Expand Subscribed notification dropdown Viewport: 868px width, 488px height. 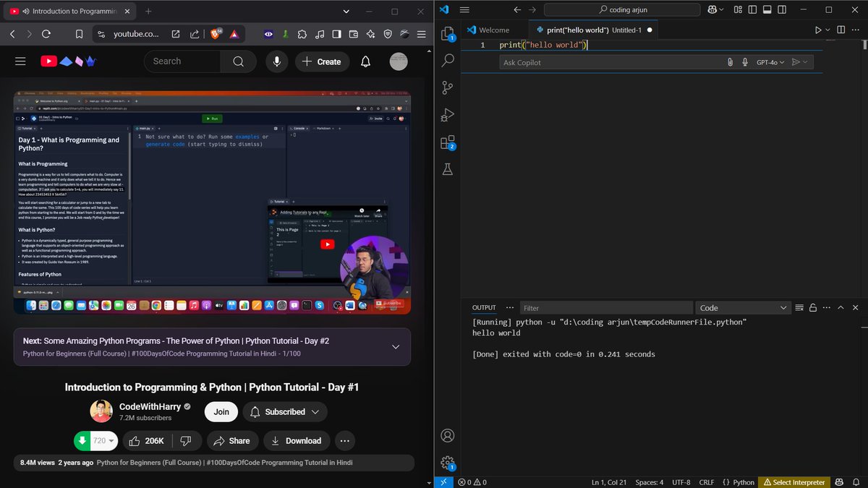coord(315,412)
